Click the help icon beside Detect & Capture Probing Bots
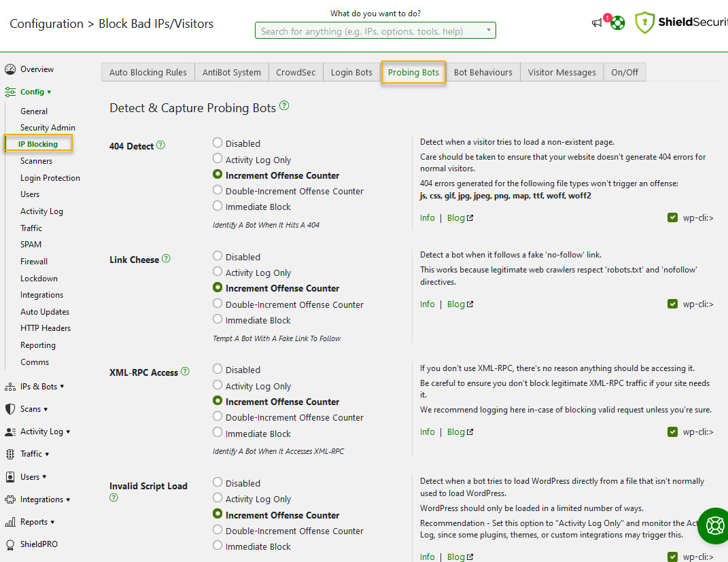Screen dimensions: 728x562 click(284, 107)
